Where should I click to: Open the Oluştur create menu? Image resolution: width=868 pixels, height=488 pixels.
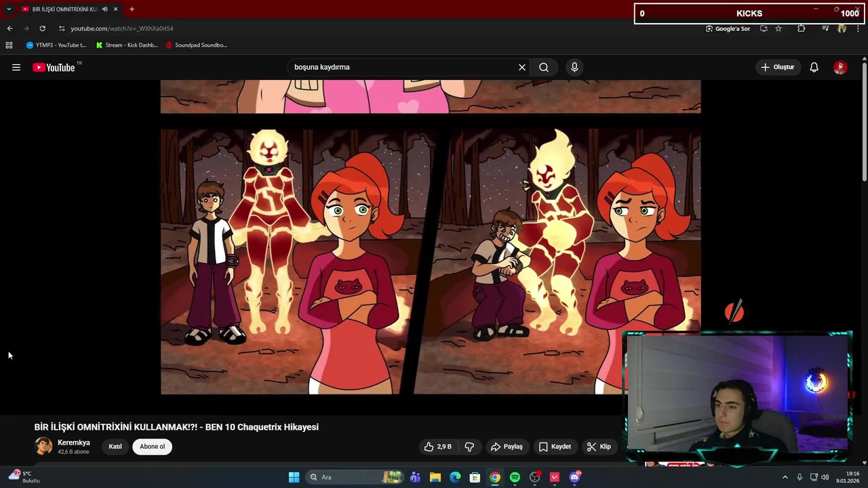pyautogui.click(x=777, y=67)
